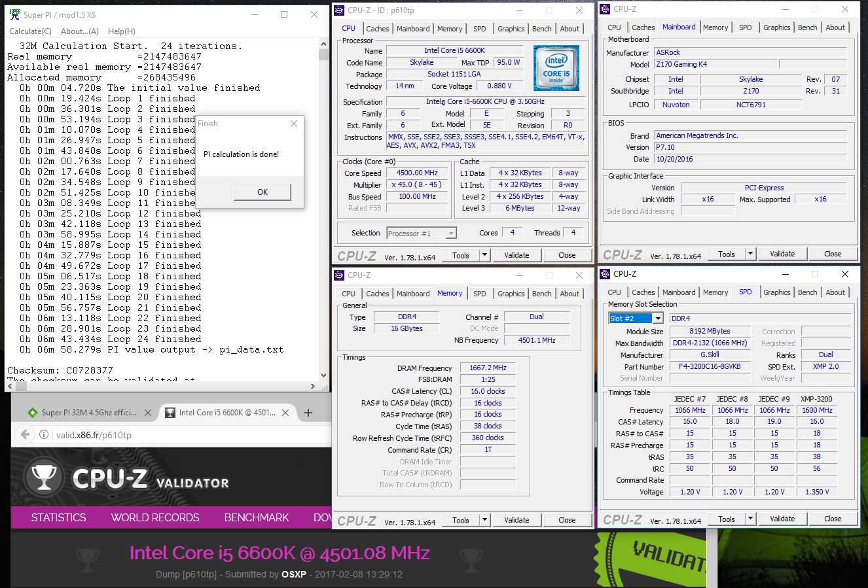Open Mainboard tab in the CPU-Z SPD window
This screenshot has height=588, width=868.
679,292
